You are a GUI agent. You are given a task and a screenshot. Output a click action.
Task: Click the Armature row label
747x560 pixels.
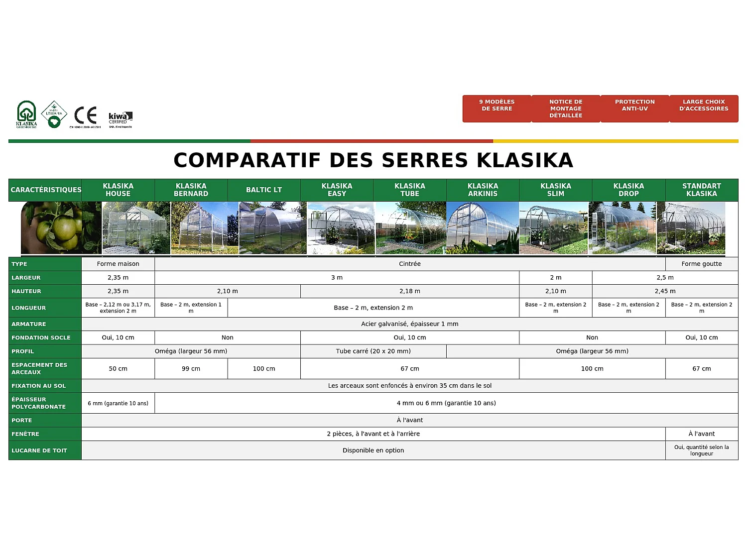[45, 324]
